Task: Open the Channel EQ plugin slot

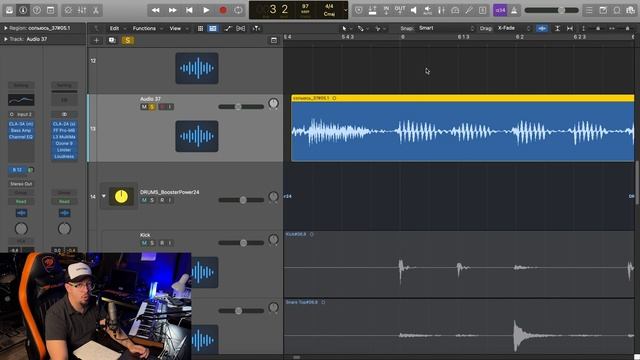Action: point(21,137)
